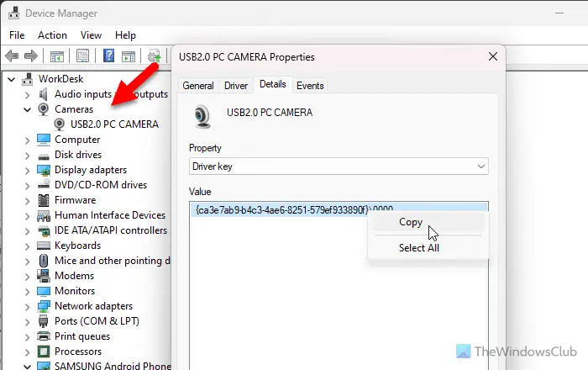588x370 pixels.
Task: Switch to the Driver tab
Action: (x=235, y=86)
